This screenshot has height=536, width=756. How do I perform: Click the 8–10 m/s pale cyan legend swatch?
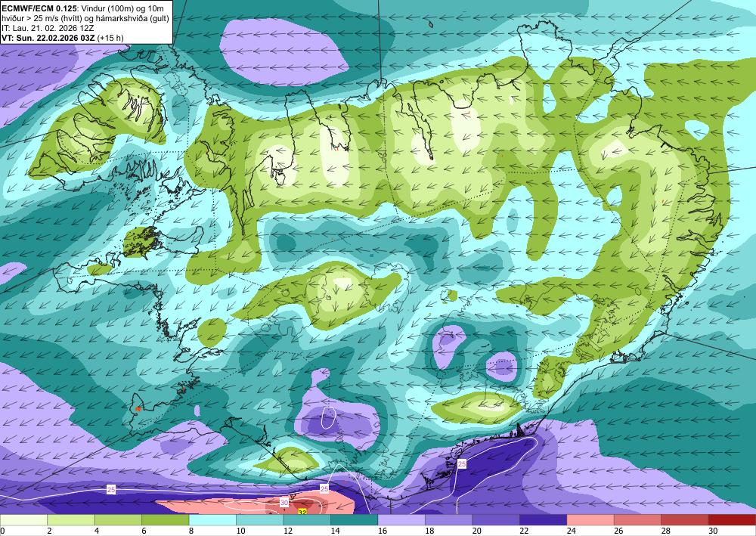[212, 519]
